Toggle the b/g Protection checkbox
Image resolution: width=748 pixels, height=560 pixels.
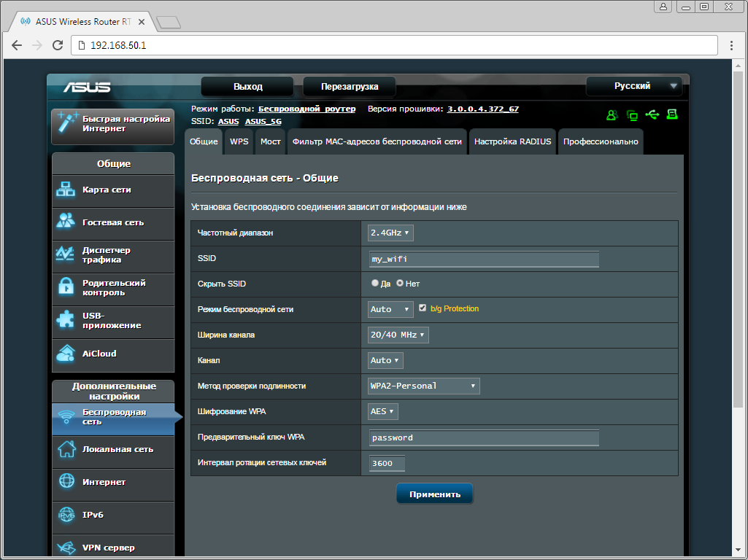coord(423,308)
